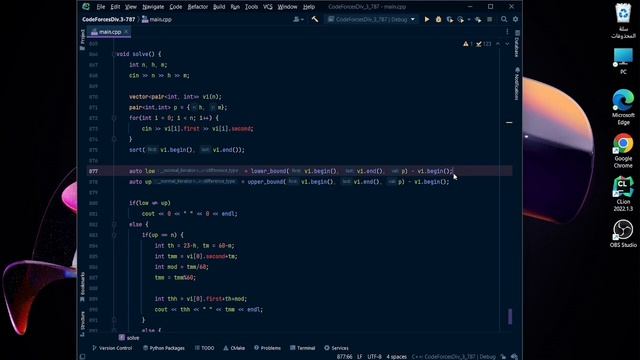Close the main.cpp editor tab
The width and height of the screenshot is (640, 360).
(126, 31)
